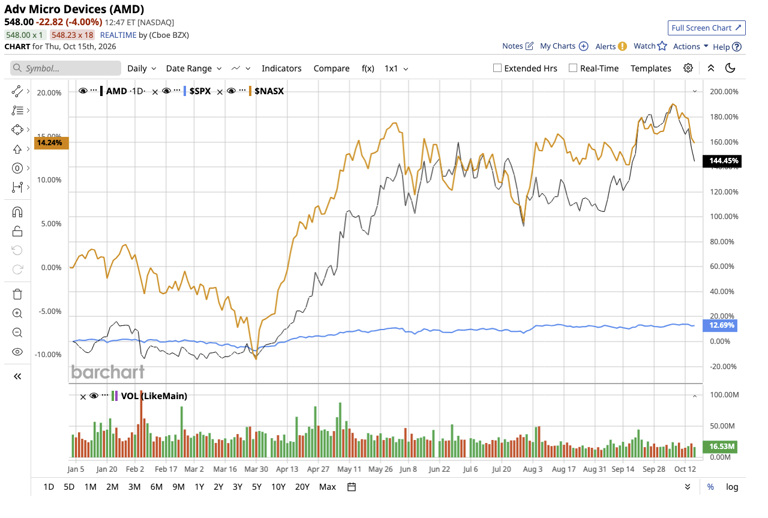Viewport: 768px width, 518px height.
Task: Toggle the log scale mode
Action: 732,487
